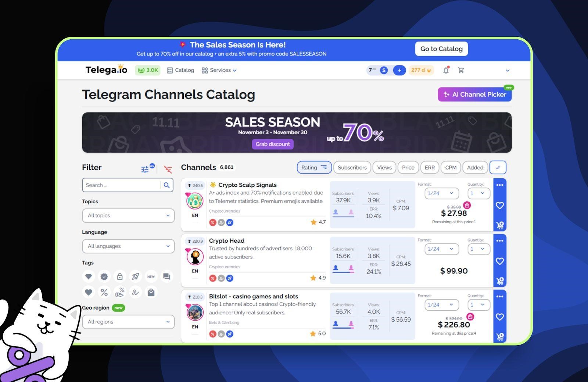The image size is (588, 382).
Task: Open Bitslot - casino games and slots
Action: pyautogui.click(x=254, y=296)
